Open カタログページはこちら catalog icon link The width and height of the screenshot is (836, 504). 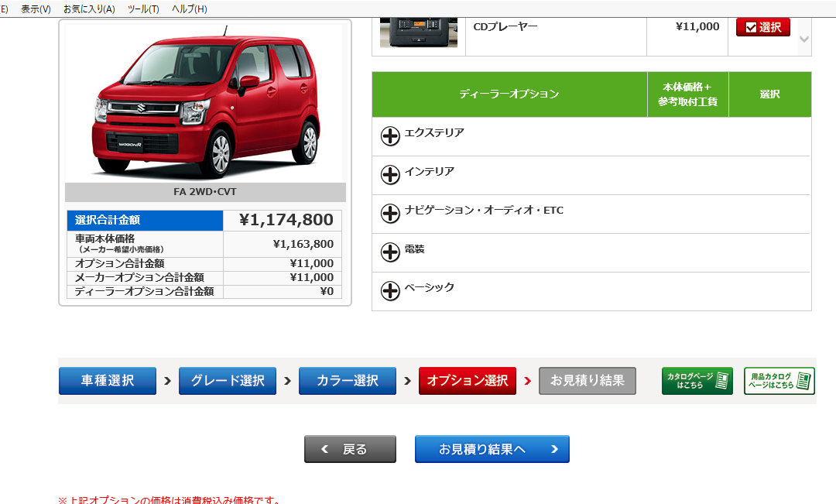697,381
